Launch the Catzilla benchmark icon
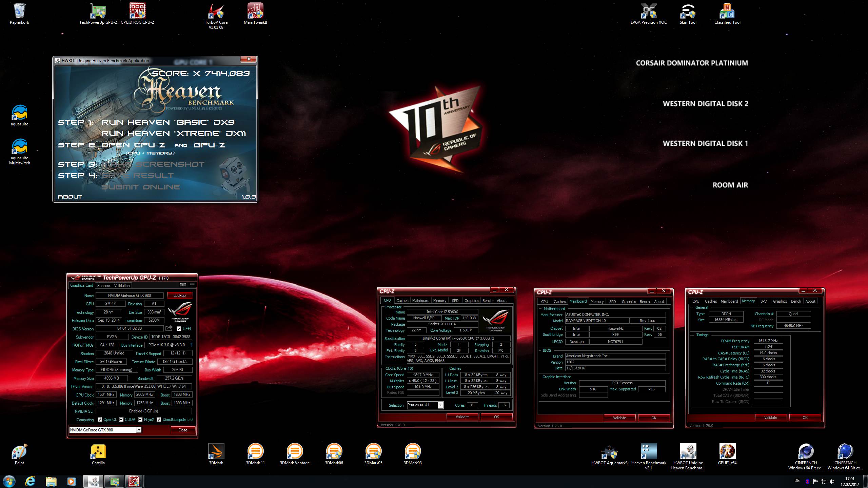 pos(98,454)
